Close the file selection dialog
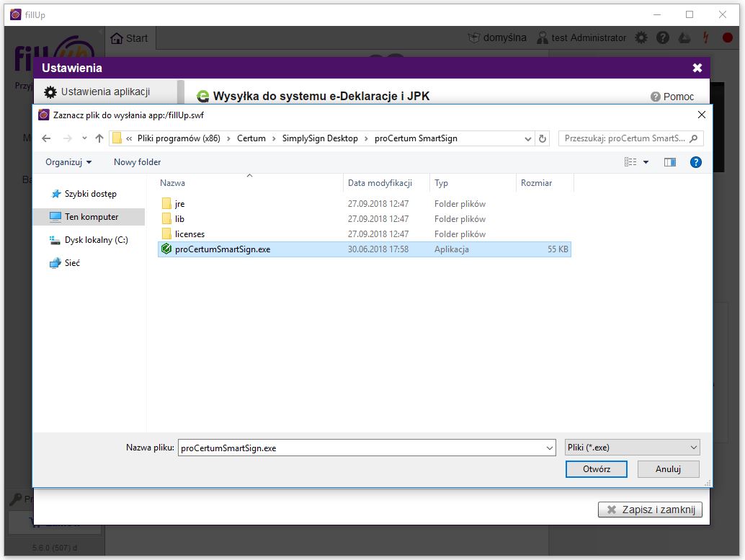The image size is (745, 560). [x=701, y=115]
